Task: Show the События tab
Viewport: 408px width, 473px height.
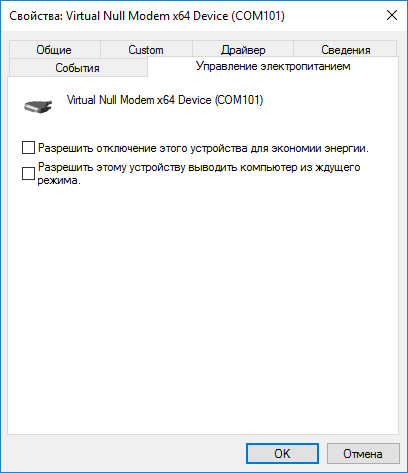Action: [x=77, y=68]
